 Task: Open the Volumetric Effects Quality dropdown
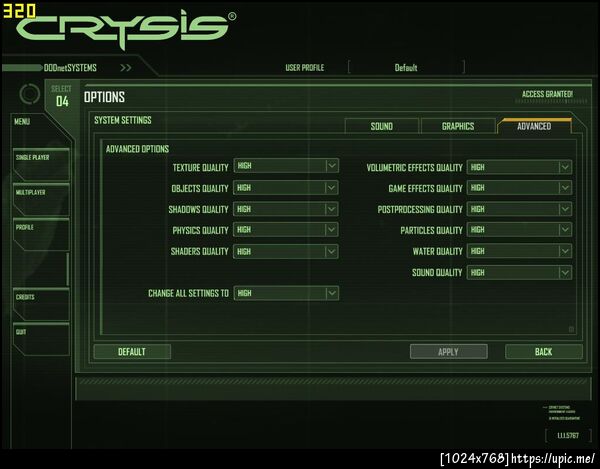[x=519, y=167]
